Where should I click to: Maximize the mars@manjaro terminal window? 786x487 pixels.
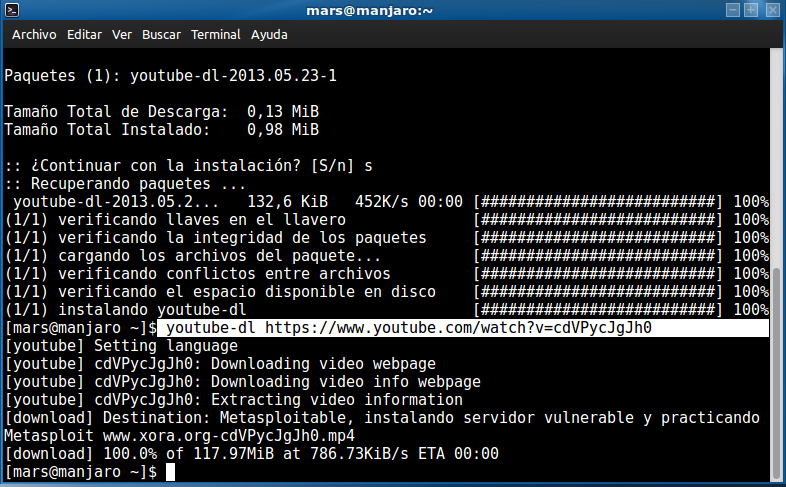(752, 10)
